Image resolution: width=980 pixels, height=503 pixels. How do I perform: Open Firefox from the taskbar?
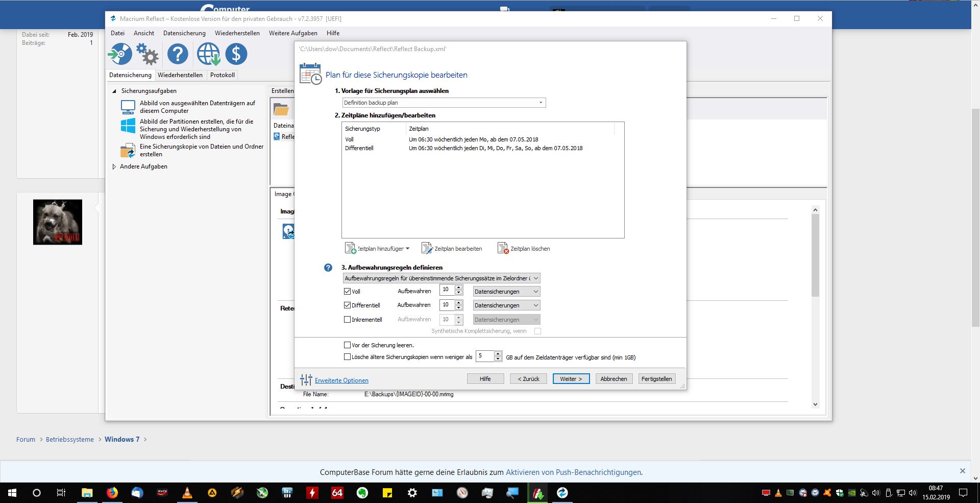112,493
